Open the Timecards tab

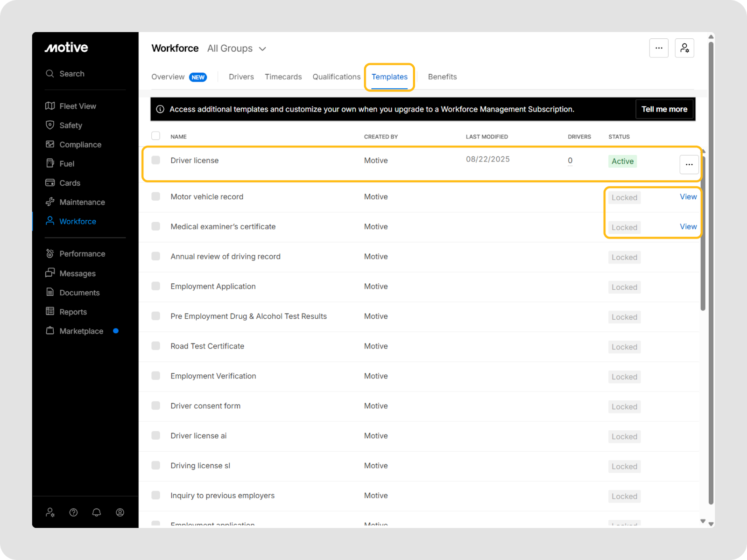point(283,77)
